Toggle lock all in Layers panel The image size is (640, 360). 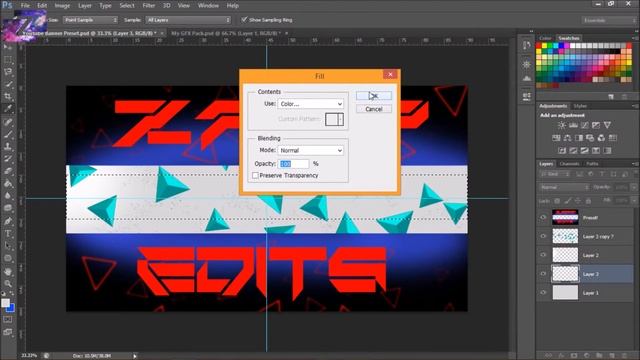(x=588, y=201)
